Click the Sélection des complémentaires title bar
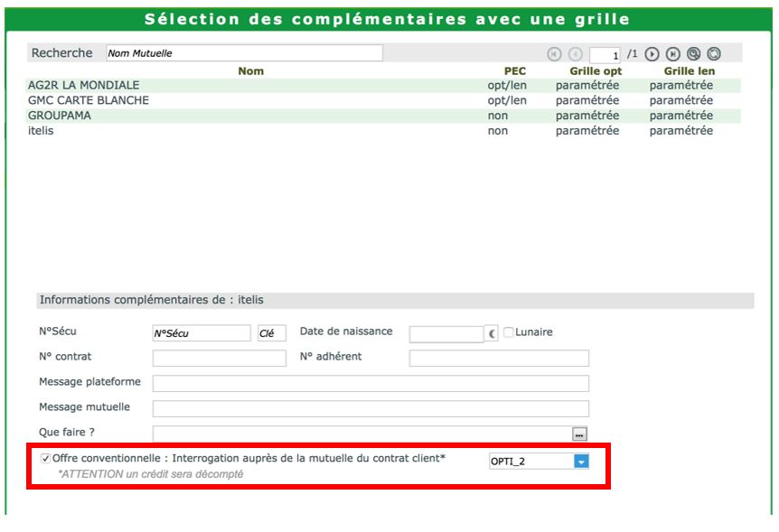The width and height of the screenshot is (779, 532). tap(388, 19)
